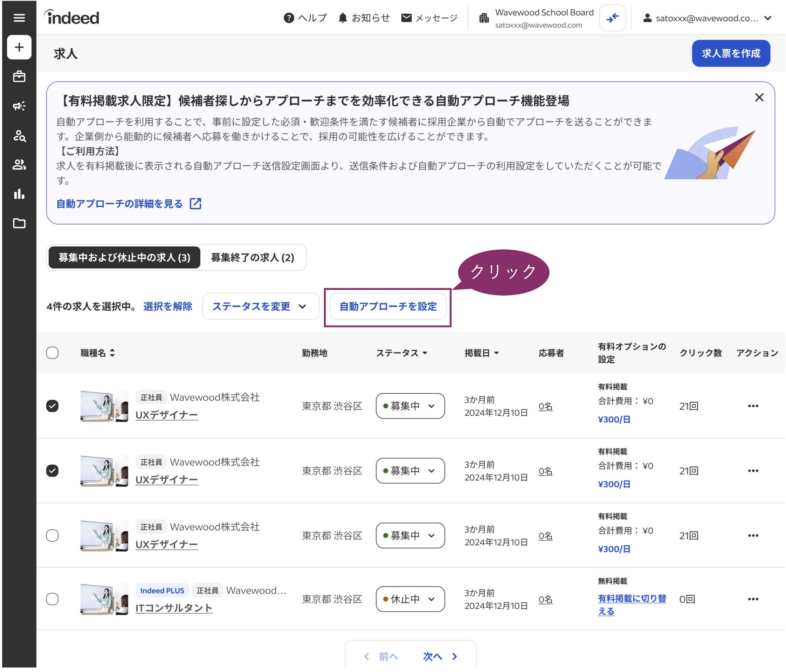Go to the next page with 次へ
Screen dimensions: 786x672
(433, 657)
